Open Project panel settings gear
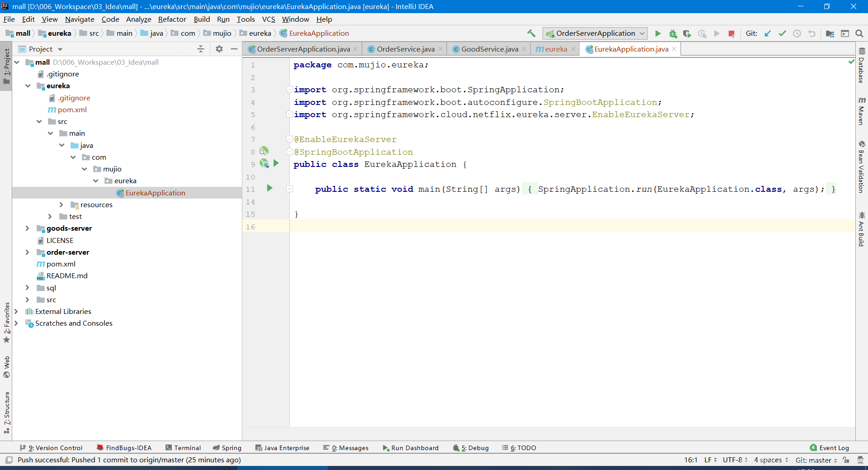The height and width of the screenshot is (470, 868). click(x=219, y=49)
